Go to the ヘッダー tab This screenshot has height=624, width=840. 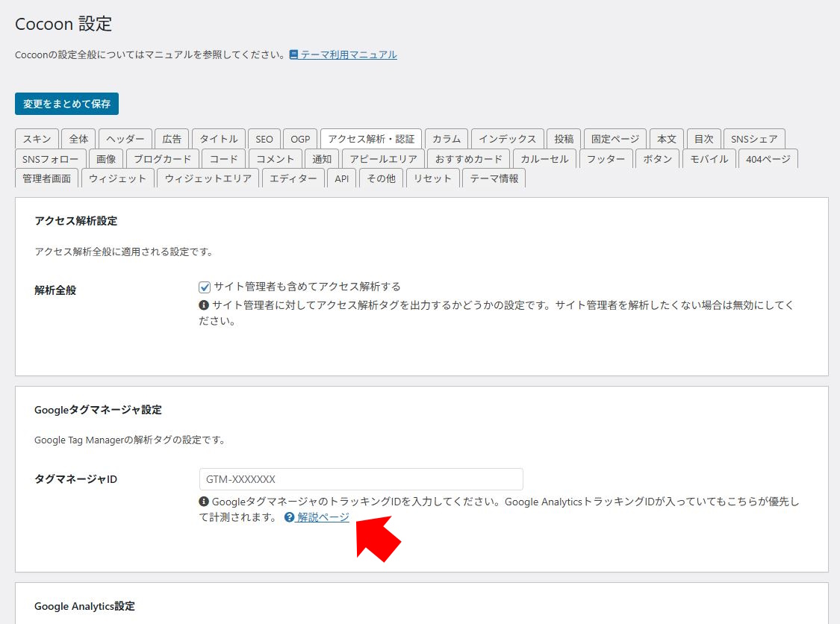click(125, 139)
